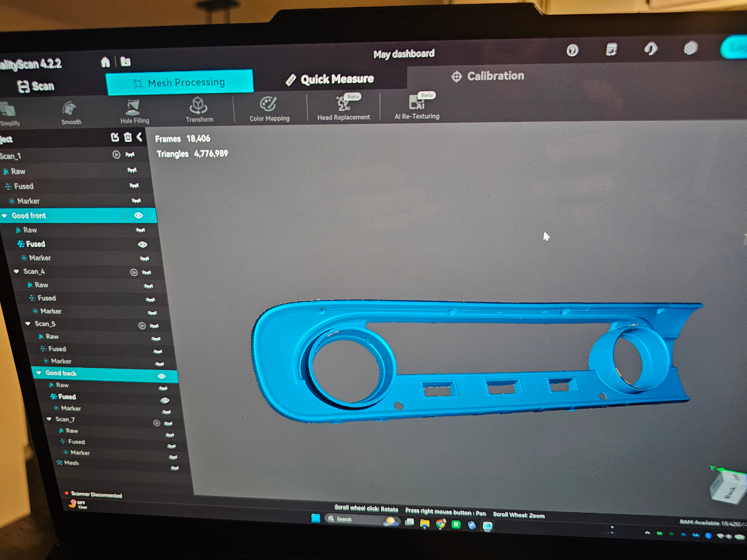This screenshot has height=560, width=747.
Task: Collapse the Scan_5 group
Action: pyautogui.click(x=28, y=324)
